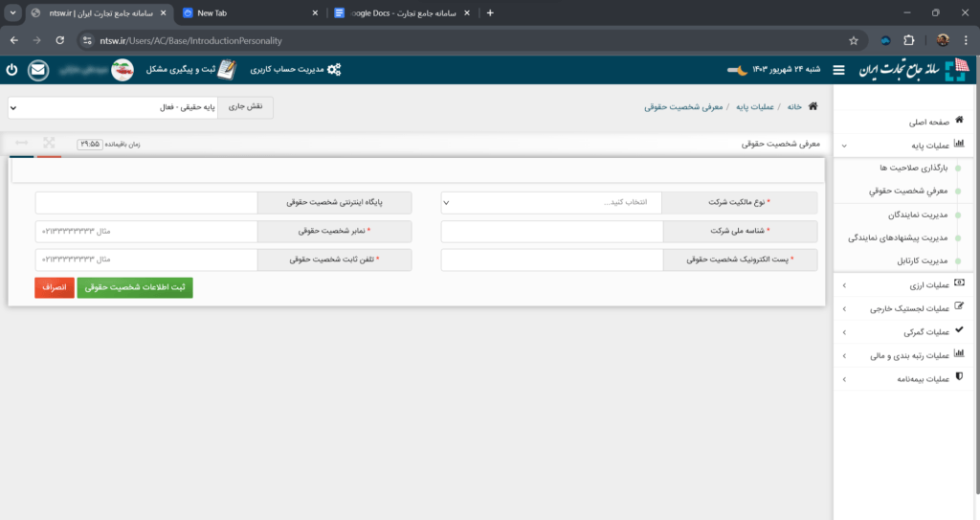
Task: Click checkmark icon beside عملیات گمرکی
Action: [x=959, y=329]
